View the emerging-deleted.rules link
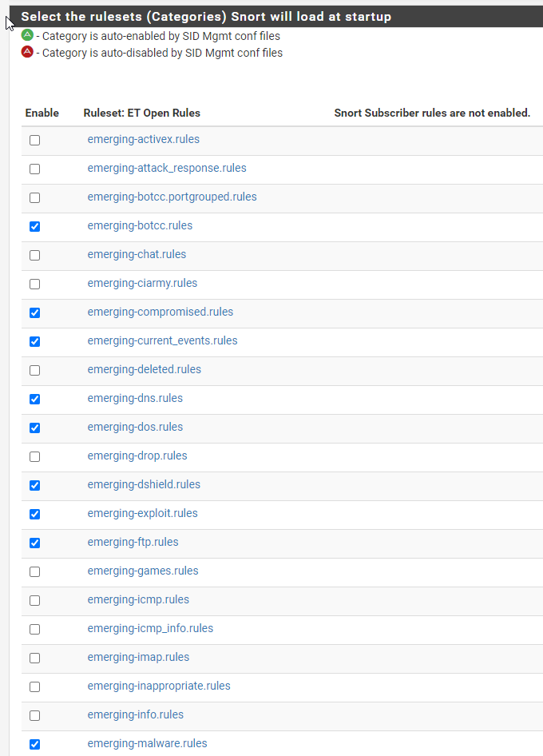 [144, 369]
